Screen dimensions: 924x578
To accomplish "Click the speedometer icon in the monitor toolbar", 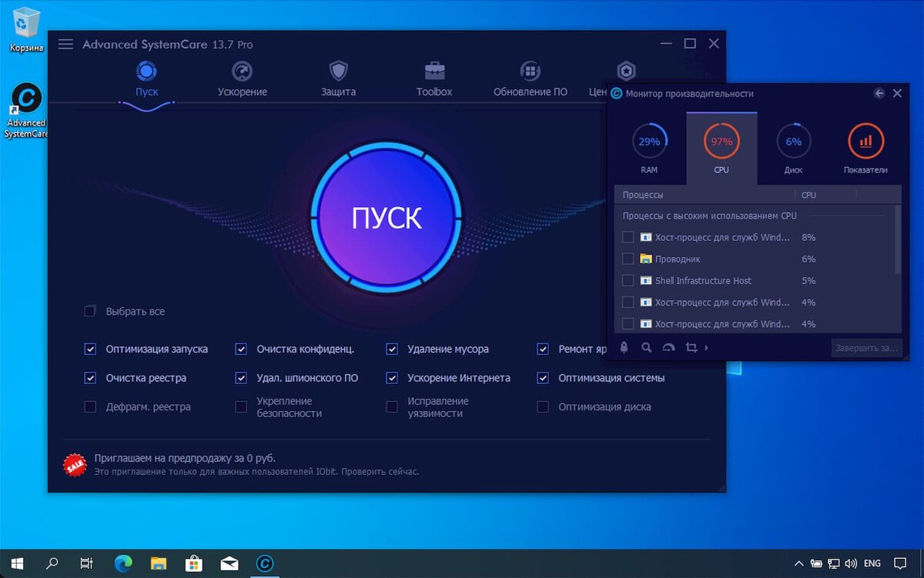I will pyautogui.click(x=668, y=348).
